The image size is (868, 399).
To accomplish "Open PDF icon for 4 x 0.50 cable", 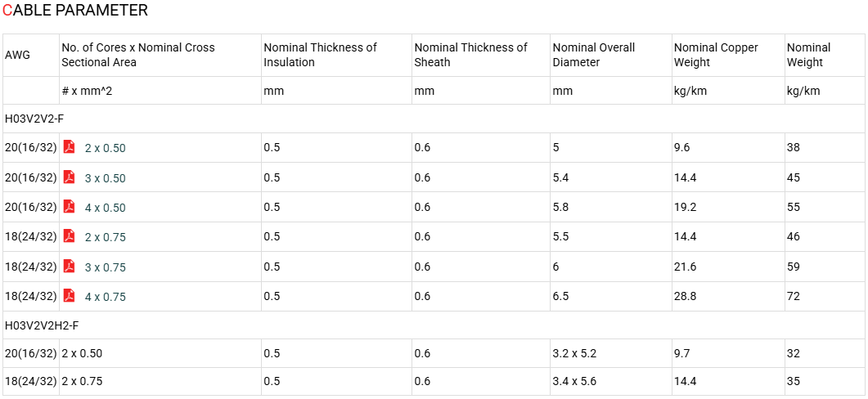I will point(70,206).
